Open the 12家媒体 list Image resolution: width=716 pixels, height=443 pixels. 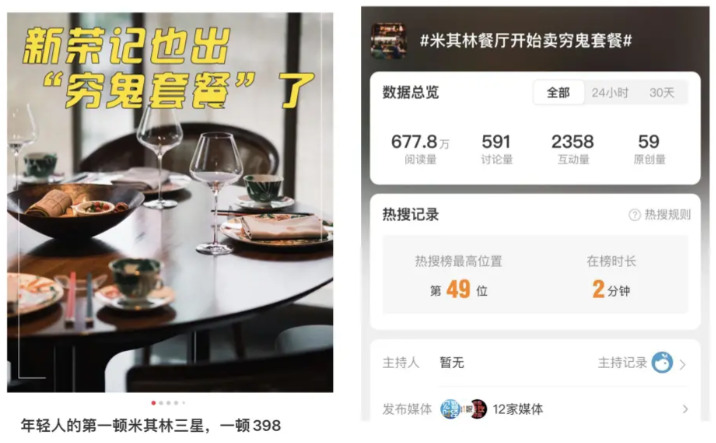tap(518, 409)
